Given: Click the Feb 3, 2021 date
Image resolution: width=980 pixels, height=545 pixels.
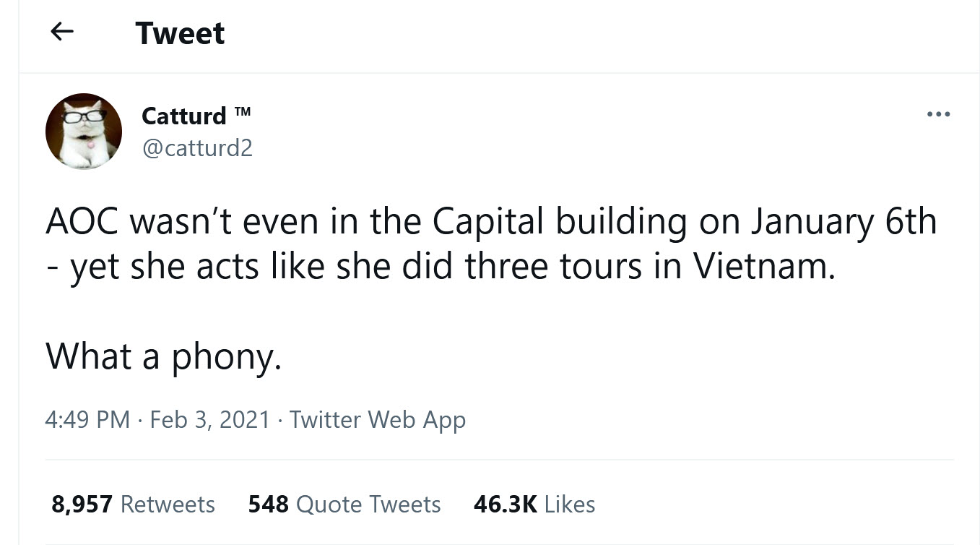Looking at the screenshot, I should 209,419.
